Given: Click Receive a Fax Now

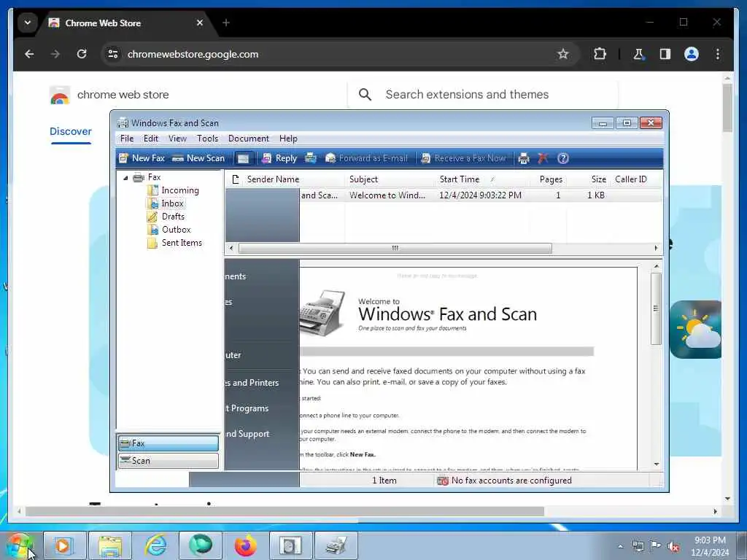Looking at the screenshot, I should tap(463, 158).
